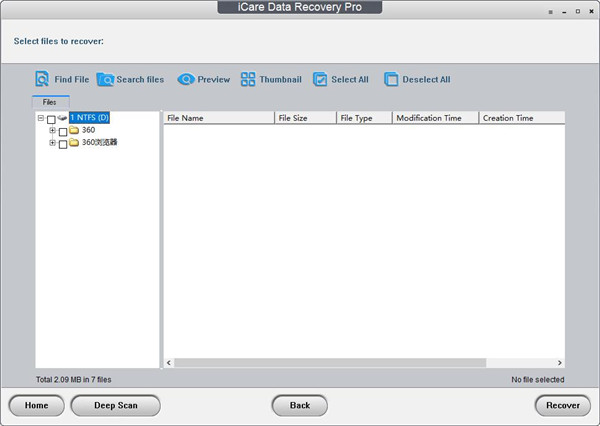Expand the 360浏览器 folder node
The height and width of the screenshot is (426, 600).
coord(52,143)
